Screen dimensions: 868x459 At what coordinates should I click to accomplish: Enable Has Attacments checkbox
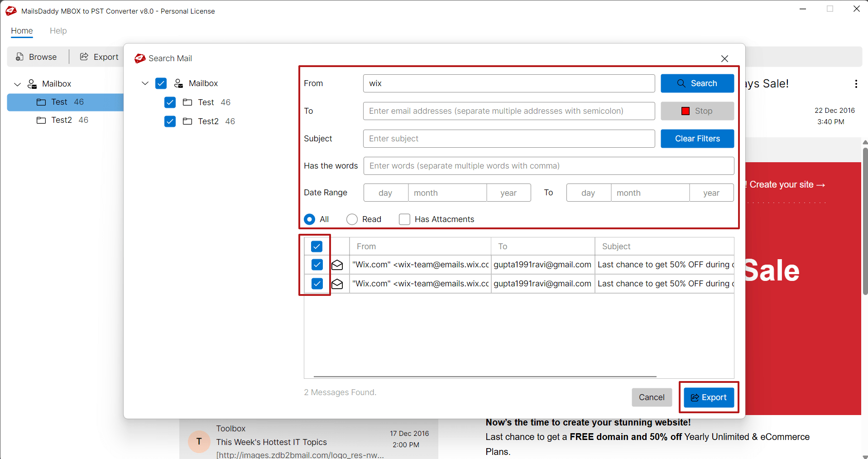point(404,219)
